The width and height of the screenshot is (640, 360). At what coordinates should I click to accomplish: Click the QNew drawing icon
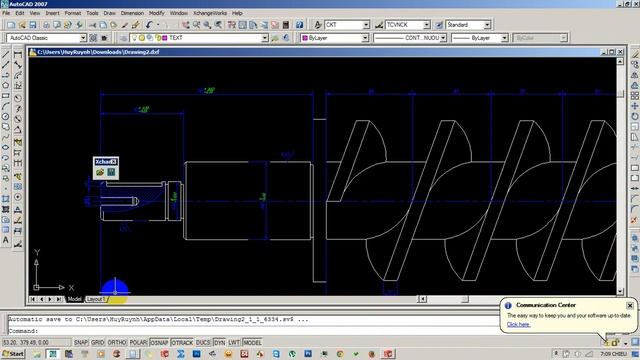click(x=11, y=25)
